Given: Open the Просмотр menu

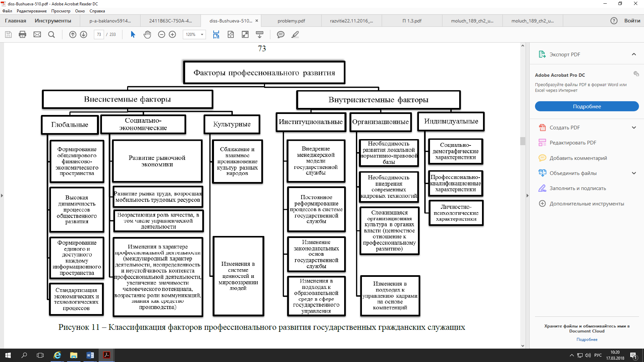Looking at the screenshot, I should tap(61, 11).
